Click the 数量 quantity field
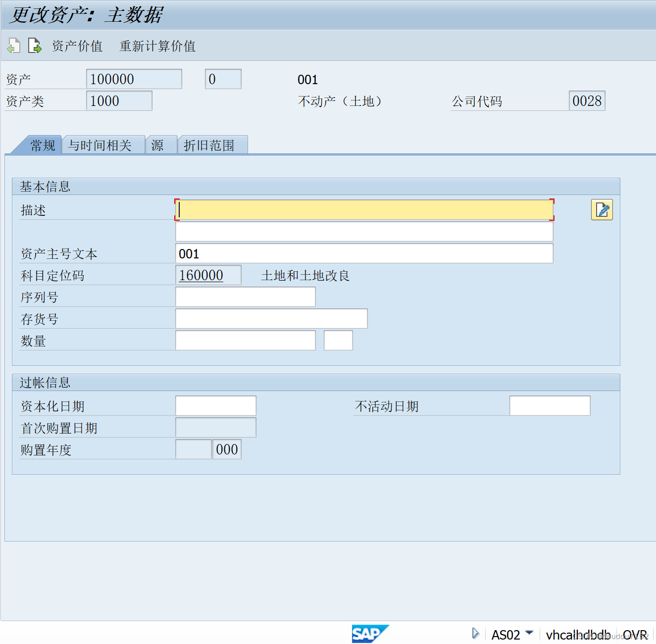The width and height of the screenshot is (656, 644). [246, 341]
